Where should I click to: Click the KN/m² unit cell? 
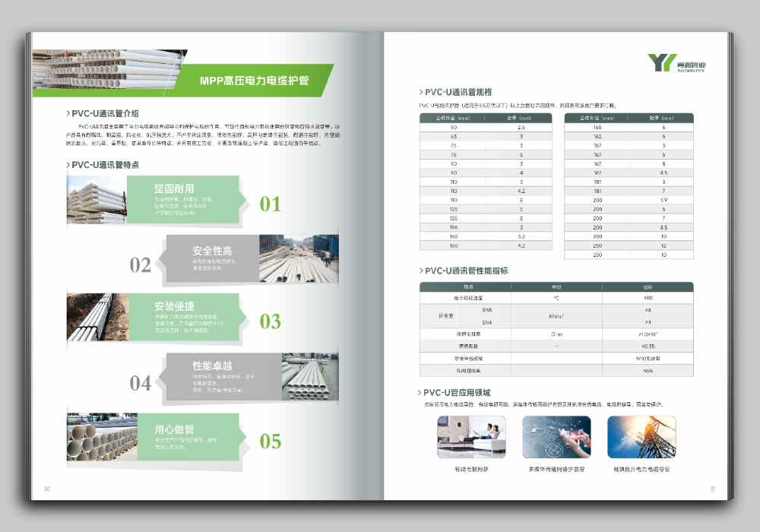[556, 316]
